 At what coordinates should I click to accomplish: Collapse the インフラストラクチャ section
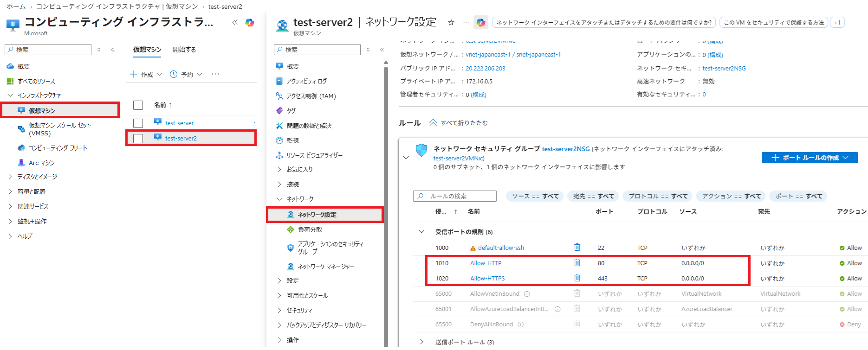click(10, 95)
